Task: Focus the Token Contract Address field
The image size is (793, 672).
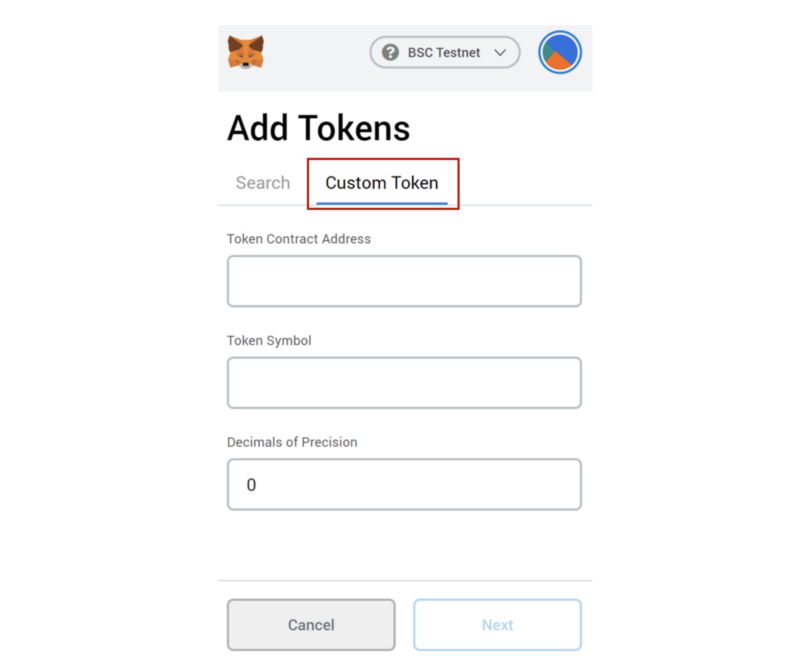Action: [404, 281]
